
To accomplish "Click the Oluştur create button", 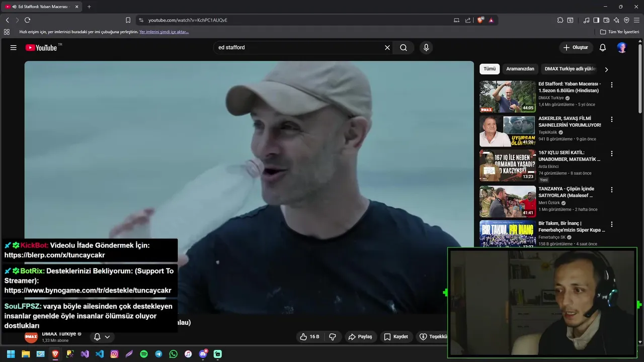I will pos(576,48).
